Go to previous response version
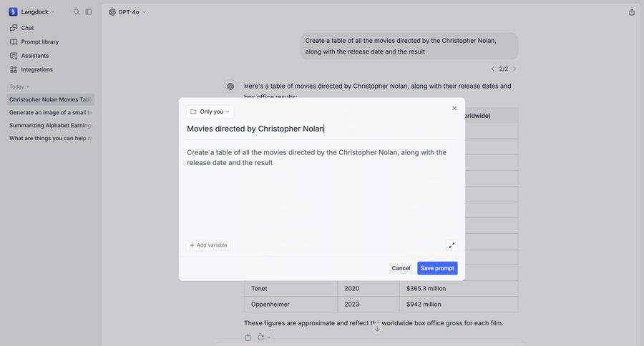Image resolution: width=644 pixels, height=346 pixels. [492, 69]
